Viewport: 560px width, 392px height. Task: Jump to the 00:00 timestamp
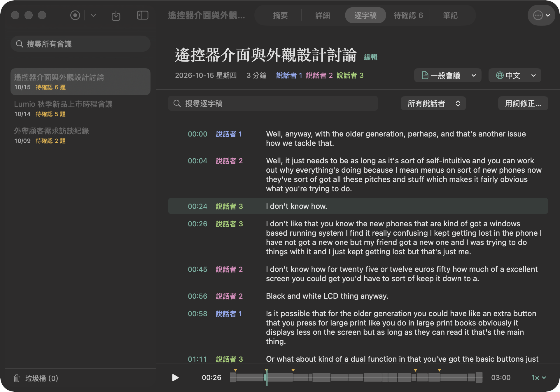(197, 134)
